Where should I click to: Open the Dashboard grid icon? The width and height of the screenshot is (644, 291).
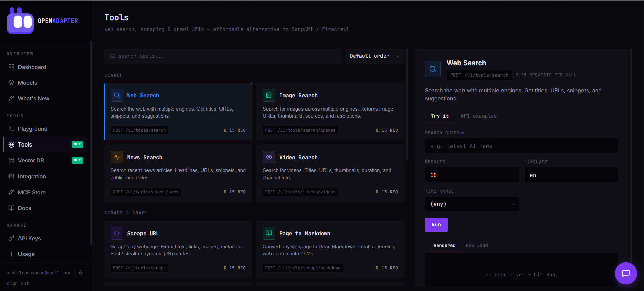click(11, 67)
